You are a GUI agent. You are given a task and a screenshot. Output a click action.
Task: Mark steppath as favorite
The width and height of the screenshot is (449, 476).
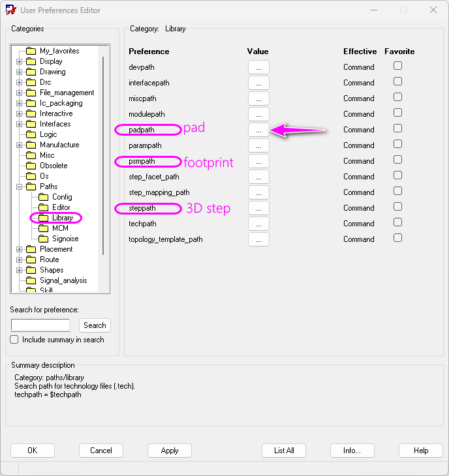pos(397,207)
